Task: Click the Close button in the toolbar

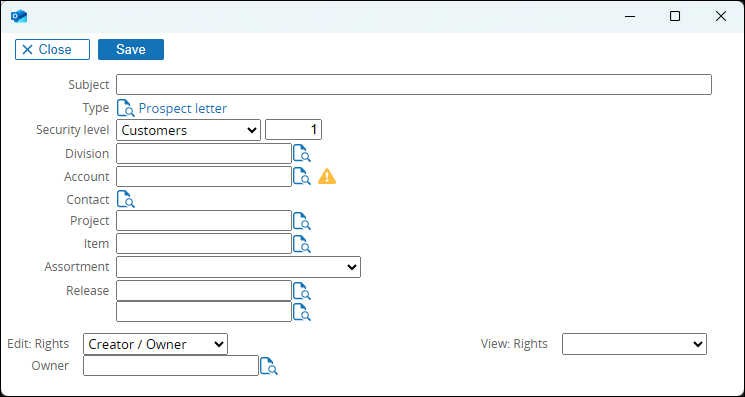Action: pyautogui.click(x=52, y=49)
